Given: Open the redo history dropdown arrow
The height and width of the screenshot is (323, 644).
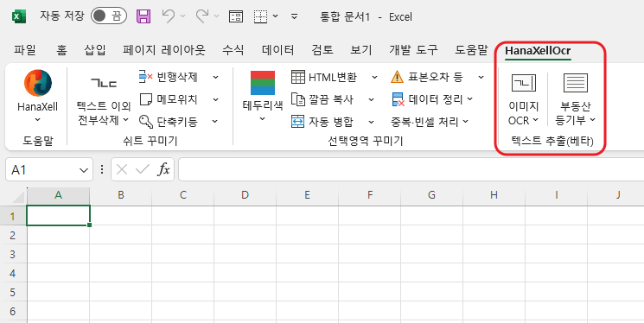Looking at the screenshot, I should [x=216, y=16].
